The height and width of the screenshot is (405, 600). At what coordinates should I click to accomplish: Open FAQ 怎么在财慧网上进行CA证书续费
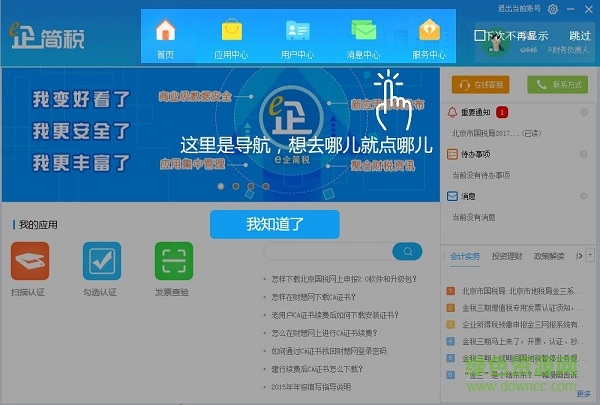click(x=324, y=333)
